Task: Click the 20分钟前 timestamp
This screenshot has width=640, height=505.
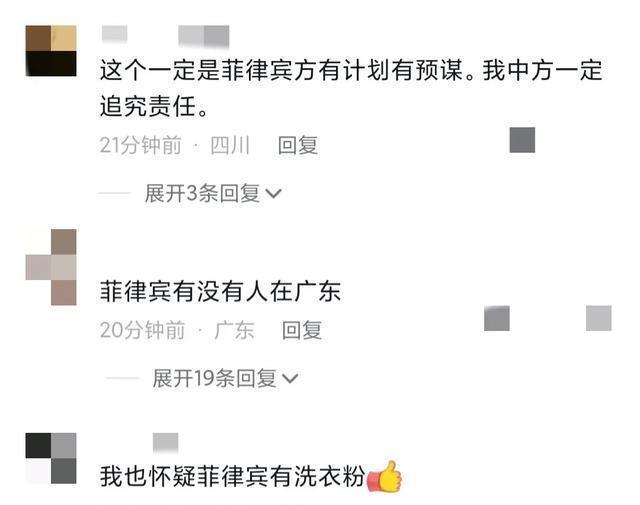Action: (x=142, y=330)
